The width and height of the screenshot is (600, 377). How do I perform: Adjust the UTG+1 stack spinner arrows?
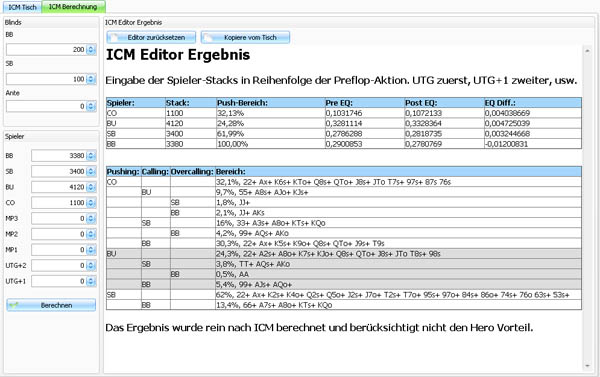click(x=91, y=281)
